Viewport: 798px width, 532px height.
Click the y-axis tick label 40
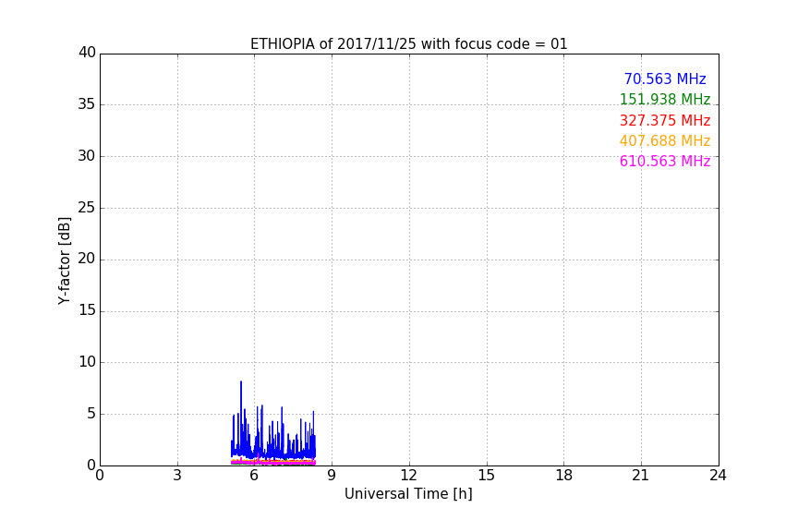[x=87, y=53]
